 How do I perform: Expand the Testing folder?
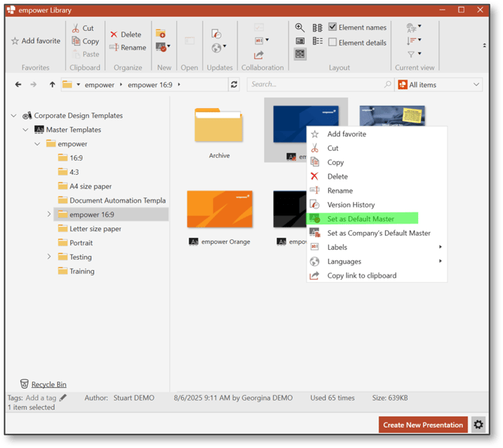click(x=49, y=257)
